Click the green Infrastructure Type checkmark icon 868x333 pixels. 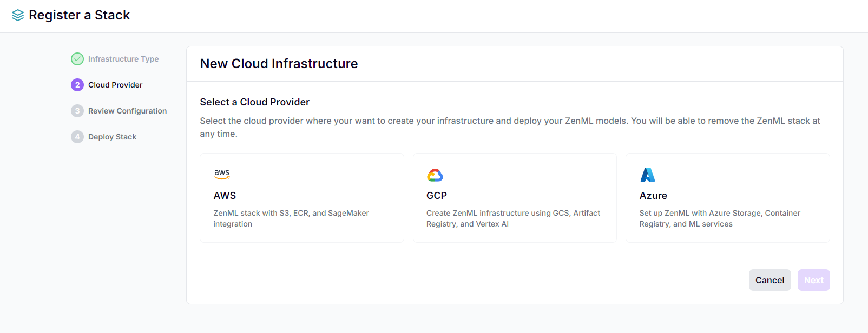pyautogui.click(x=77, y=58)
